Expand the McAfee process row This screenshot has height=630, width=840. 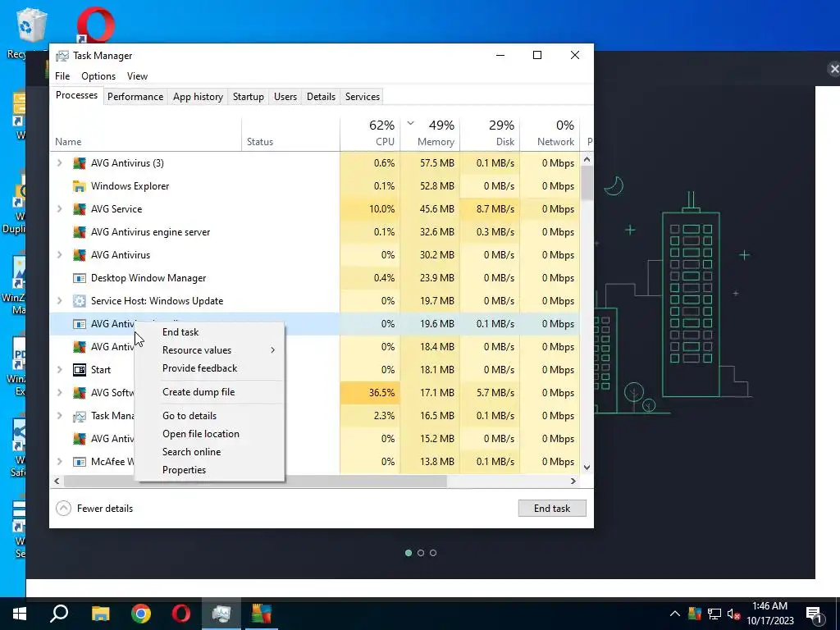(x=59, y=462)
